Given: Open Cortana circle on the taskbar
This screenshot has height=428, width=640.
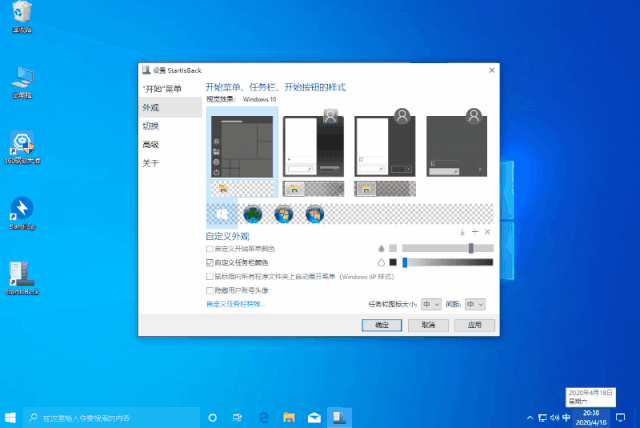Looking at the screenshot, I should coord(212,418).
